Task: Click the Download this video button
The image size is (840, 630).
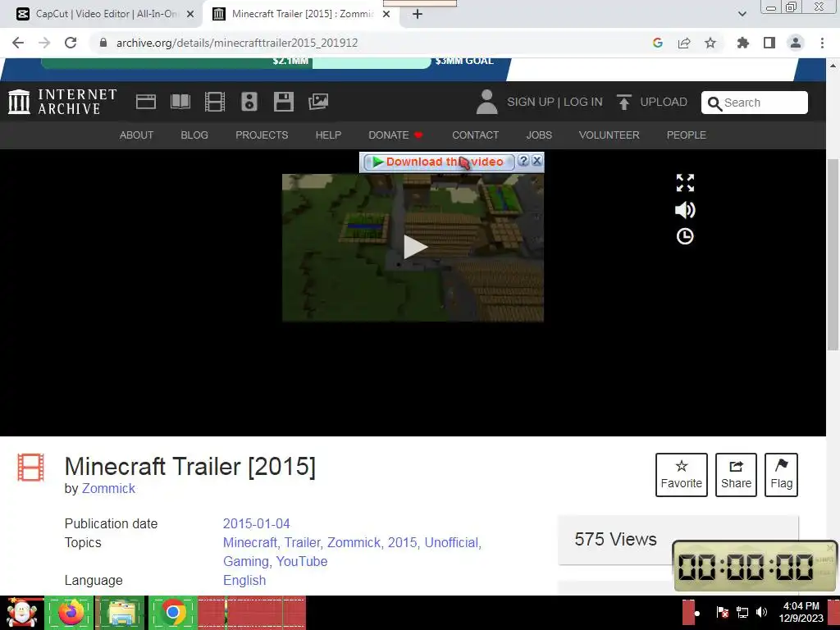Action: tap(438, 162)
